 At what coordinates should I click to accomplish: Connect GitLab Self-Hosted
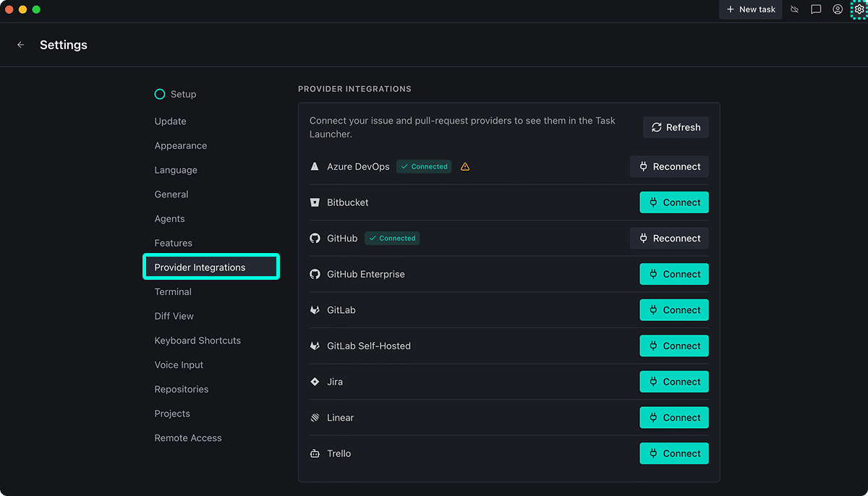pyautogui.click(x=674, y=346)
